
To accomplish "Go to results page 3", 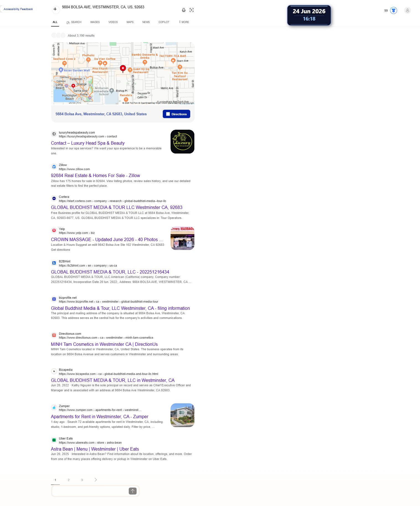I will [x=82, y=480].
